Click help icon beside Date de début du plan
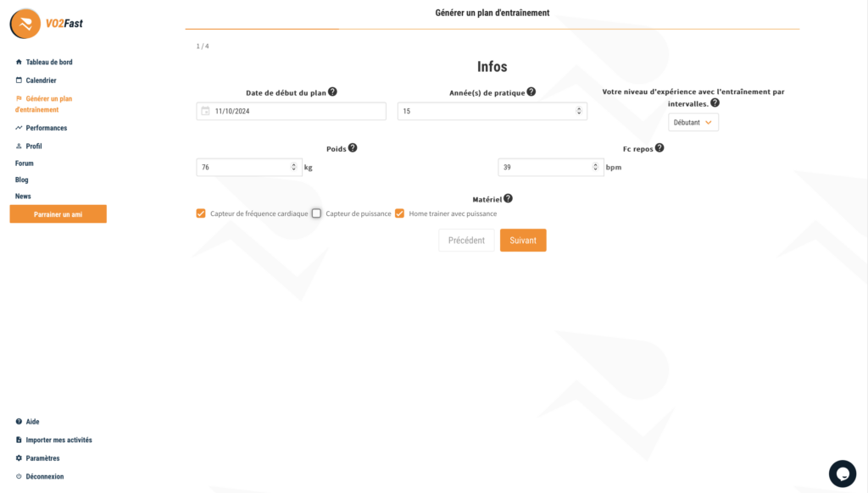868x493 pixels. click(332, 91)
